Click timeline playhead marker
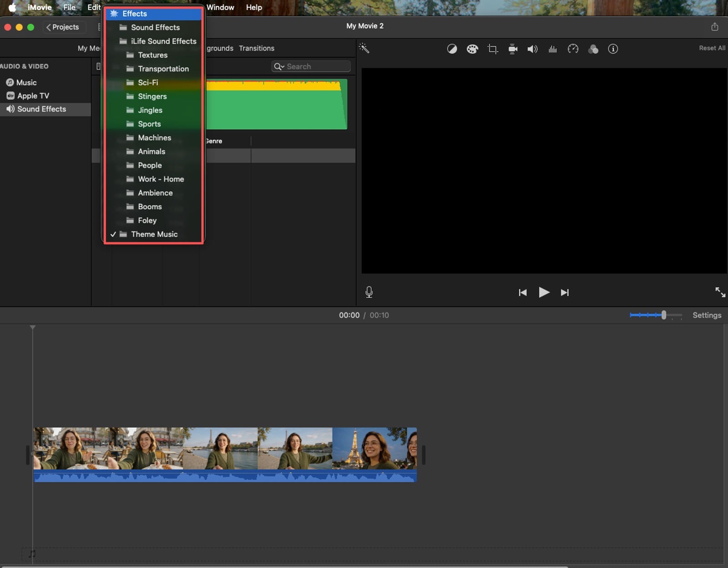The image size is (728, 568). tap(33, 327)
